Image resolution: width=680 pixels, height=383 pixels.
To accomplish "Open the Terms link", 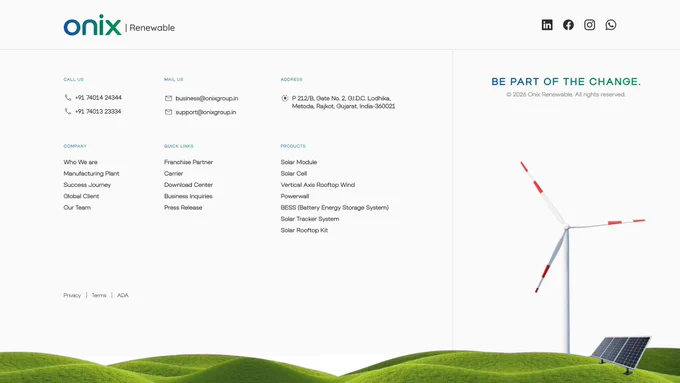I will point(99,295).
